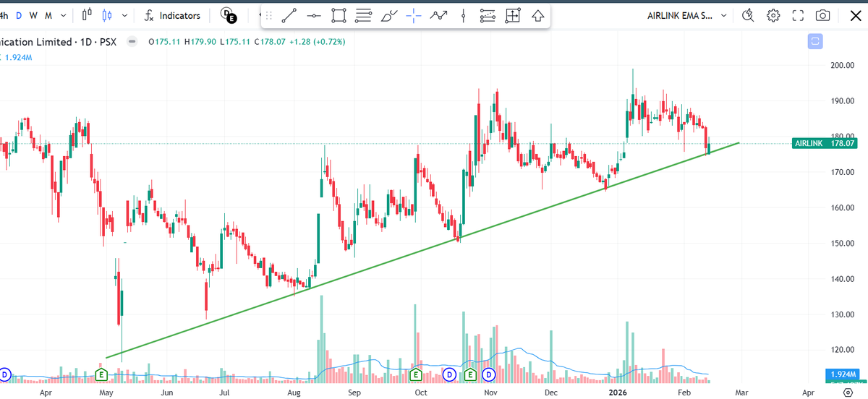Open chart settings gear
This screenshot has width=868, height=399.
click(773, 15)
